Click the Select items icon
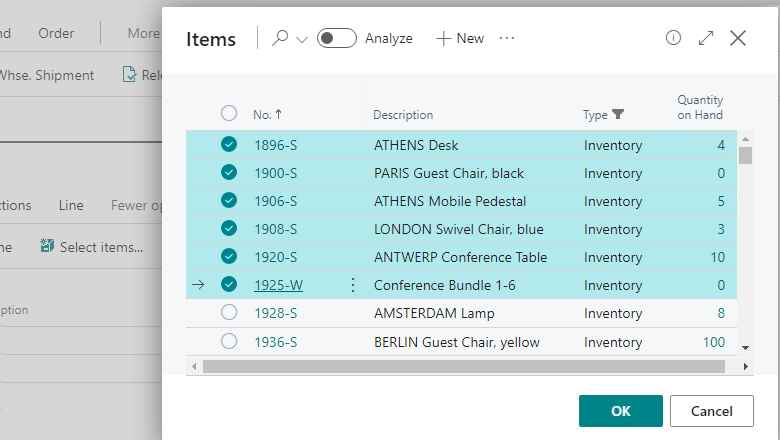780x440 pixels. pos(47,246)
